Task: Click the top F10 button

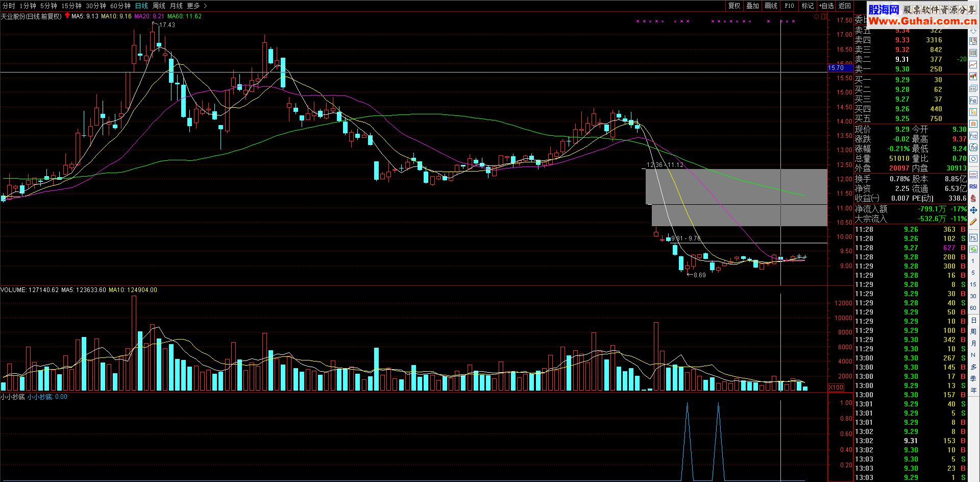Action: (790, 6)
